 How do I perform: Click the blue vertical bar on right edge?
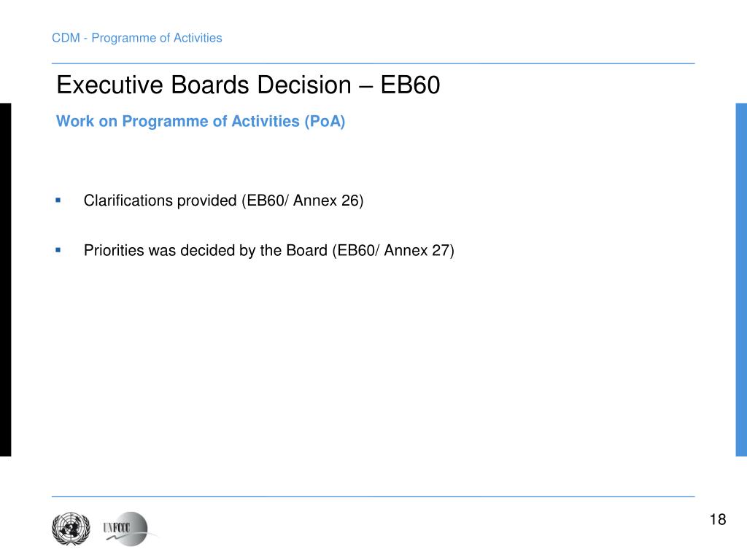[x=741, y=279]
